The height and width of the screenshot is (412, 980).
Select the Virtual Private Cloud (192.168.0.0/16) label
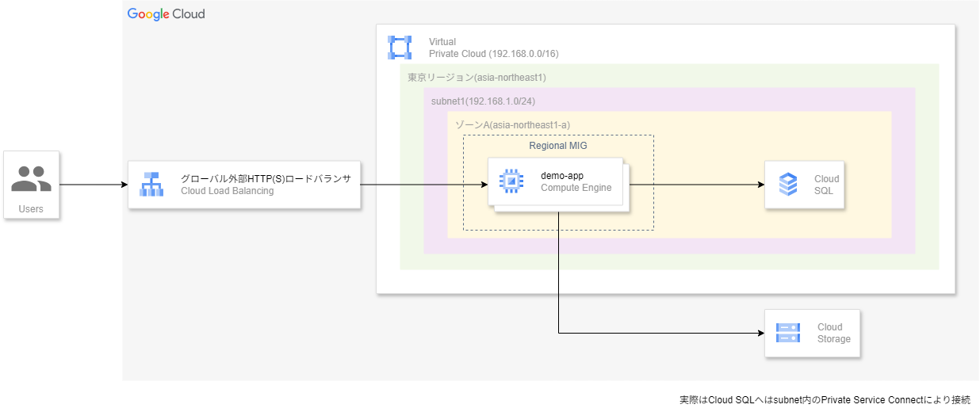tap(493, 48)
